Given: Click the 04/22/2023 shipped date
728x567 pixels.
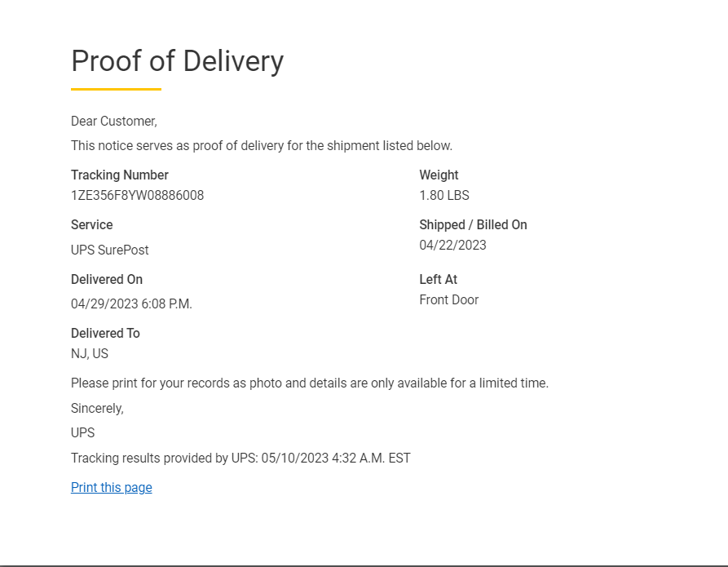Looking at the screenshot, I should [x=452, y=246].
